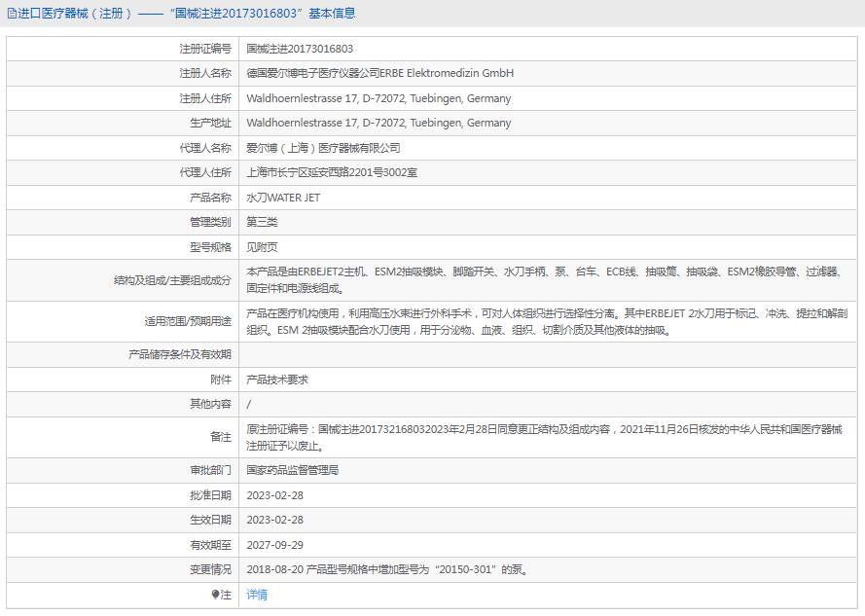Click the 管理类别 label
The height and width of the screenshot is (616, 865).
coord(211,222)
